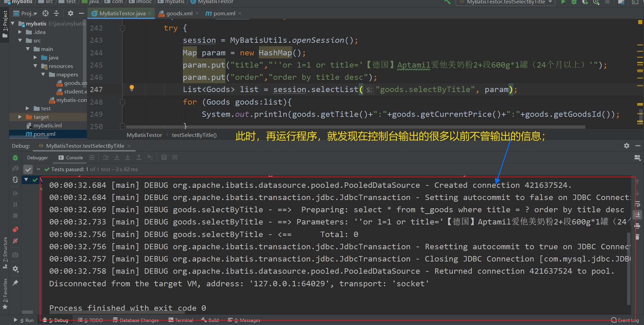Viewport: 644px width, 325px height.
Task: Run the current configuration with the green Run arrow
Action: [x=563, y=2]
